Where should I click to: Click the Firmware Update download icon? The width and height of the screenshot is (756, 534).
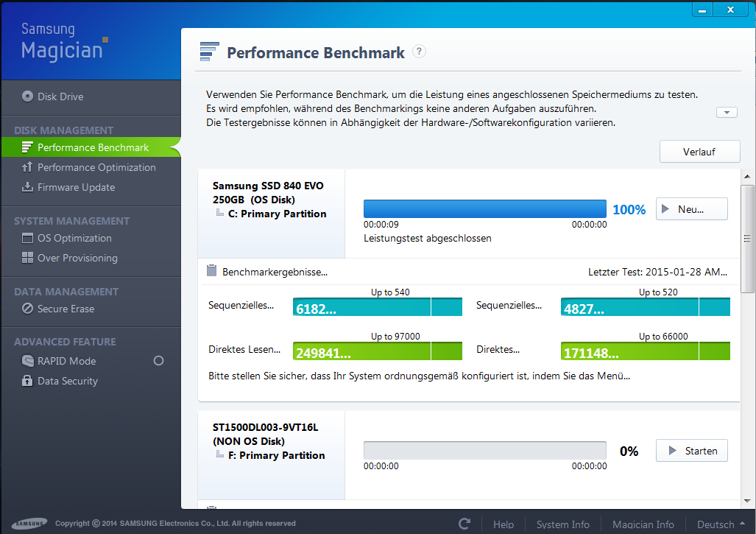pos(27,186)
